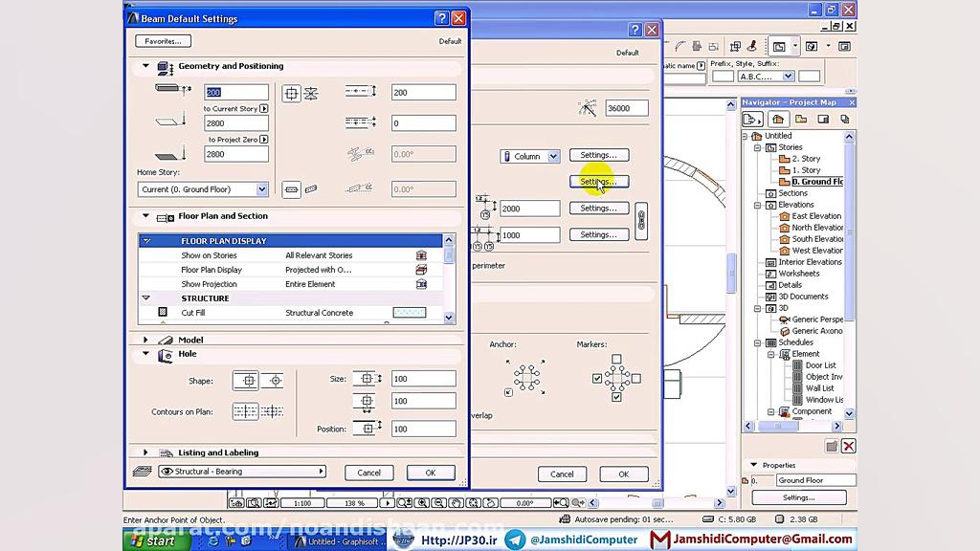Click fit in window icon bottom toolbar
980x551 pixels.
click(474, 503)
